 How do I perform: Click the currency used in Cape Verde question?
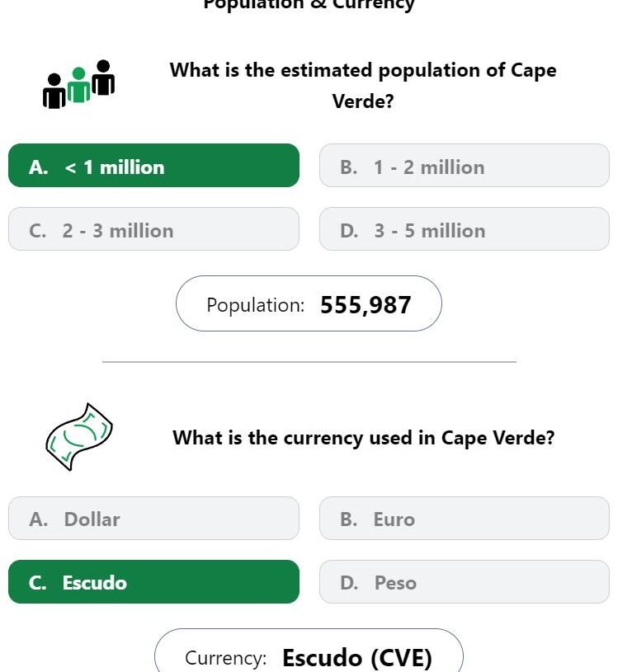363,438
